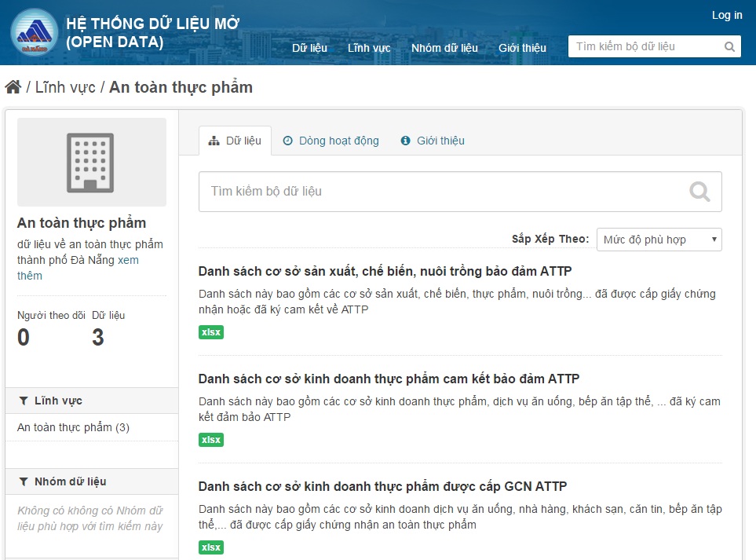Click the 'An toàn thực phẩm' sidebar heading

click(x=82, y=223)
